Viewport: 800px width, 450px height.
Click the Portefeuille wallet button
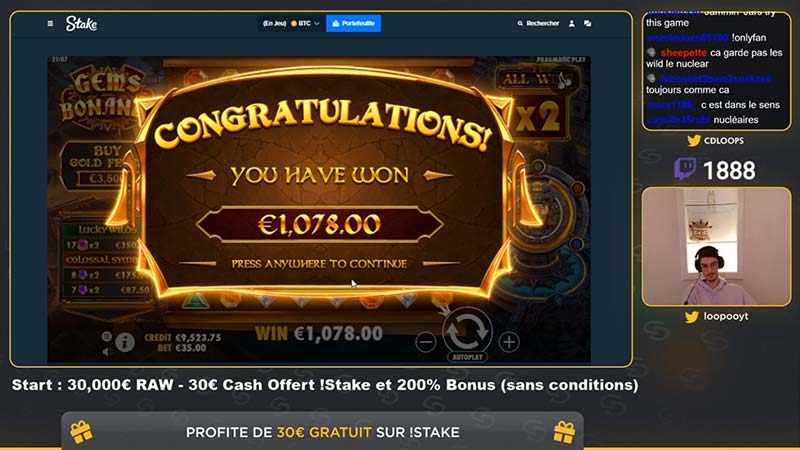(354, 23)
